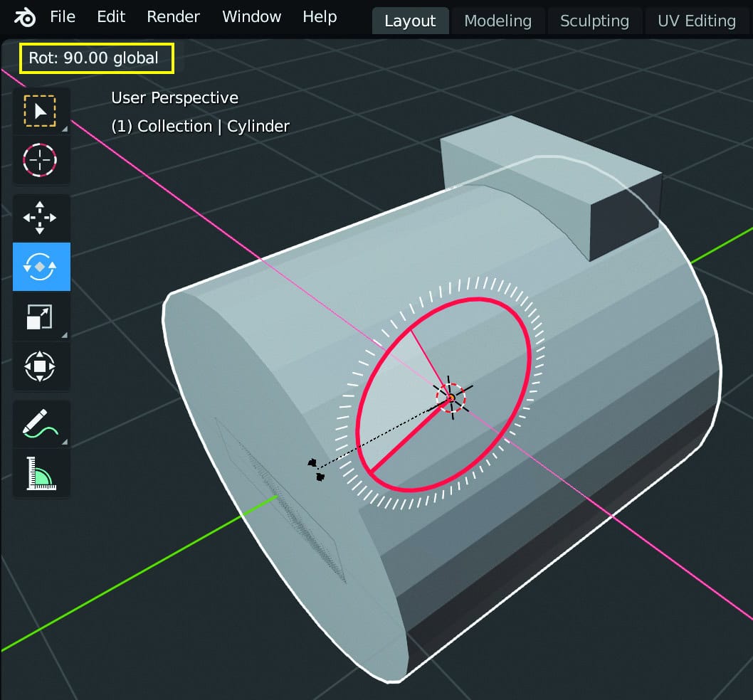The image size is (753, 700).
Task: Switch to the UV Editing workspace tab
Action: pos(695,21)
